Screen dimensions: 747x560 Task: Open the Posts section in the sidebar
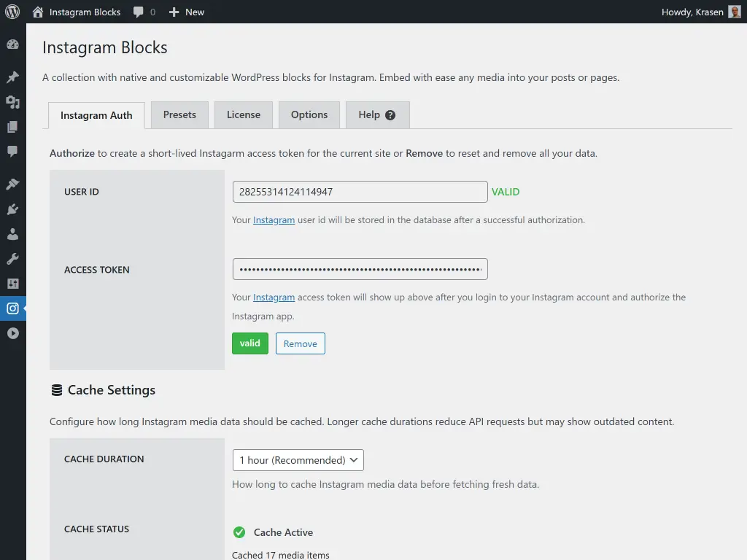[13, 75]
